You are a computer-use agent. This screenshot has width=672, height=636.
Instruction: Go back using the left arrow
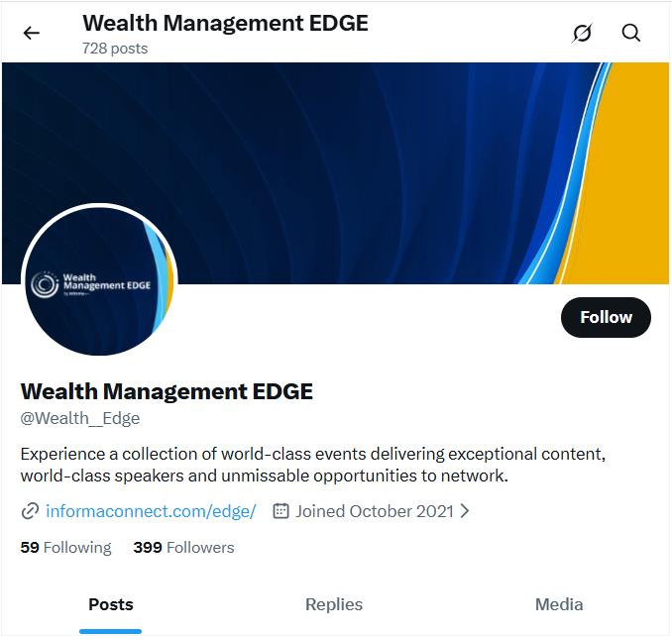click(x=32, y=33)
